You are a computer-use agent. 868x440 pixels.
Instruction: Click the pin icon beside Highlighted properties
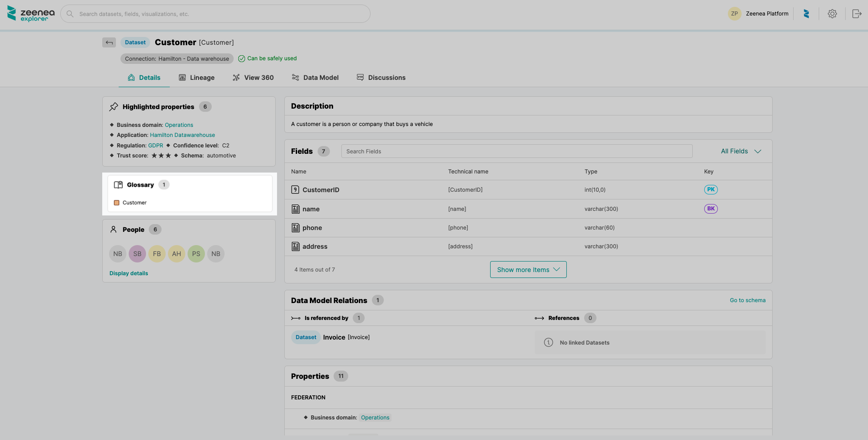pyautogui.click(x=114, y=107)
